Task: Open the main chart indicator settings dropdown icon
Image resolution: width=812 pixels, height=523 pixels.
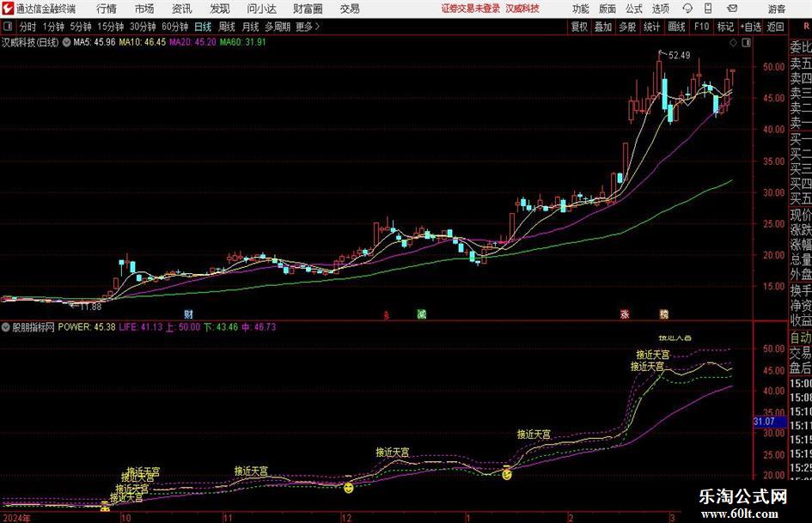Action: 66,42
